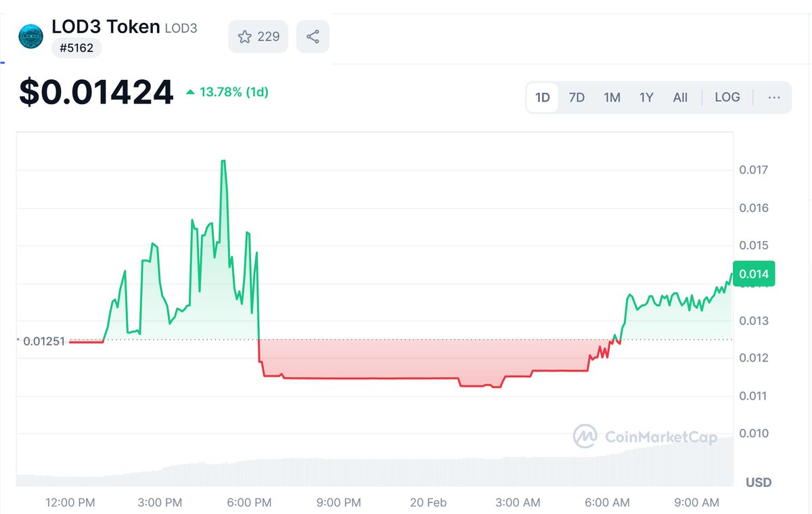Show the All time range
The image size is (812, 514).
point(680,98)
